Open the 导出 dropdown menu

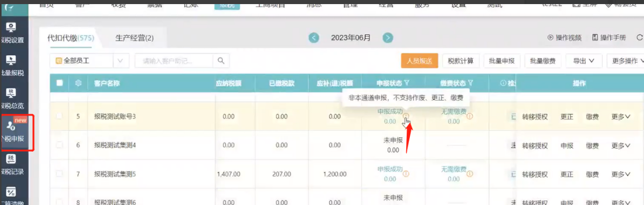click(584, 60)
